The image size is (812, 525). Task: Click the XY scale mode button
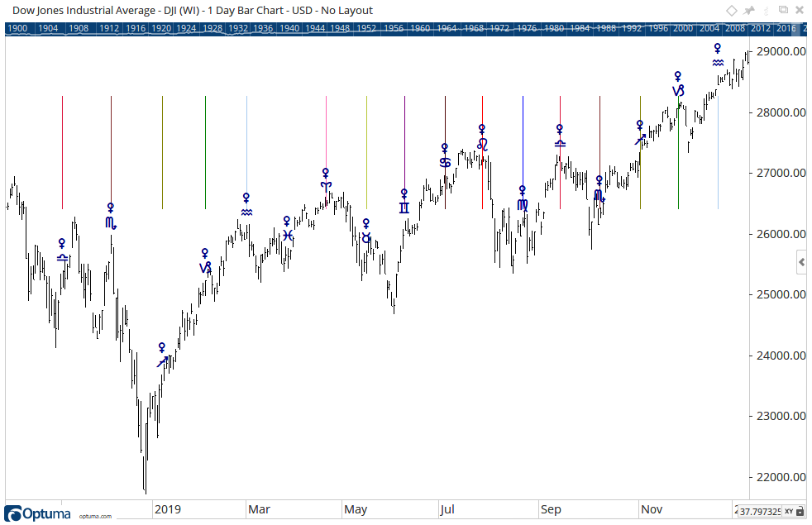tap(789, 511)
